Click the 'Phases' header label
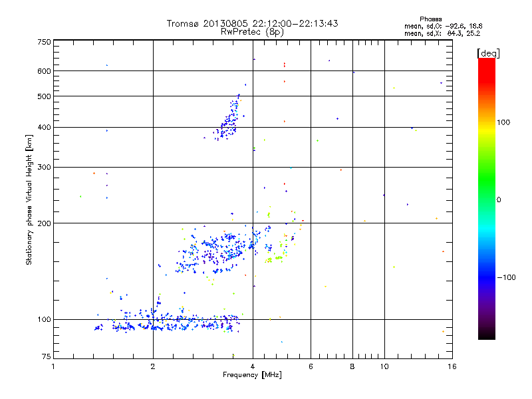This screenshot has height=399, width=532. [430, 19]
